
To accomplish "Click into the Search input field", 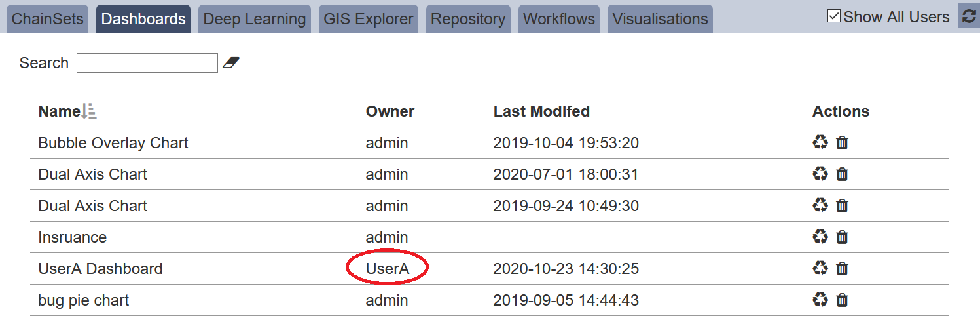I will click(x=147, y=63).
